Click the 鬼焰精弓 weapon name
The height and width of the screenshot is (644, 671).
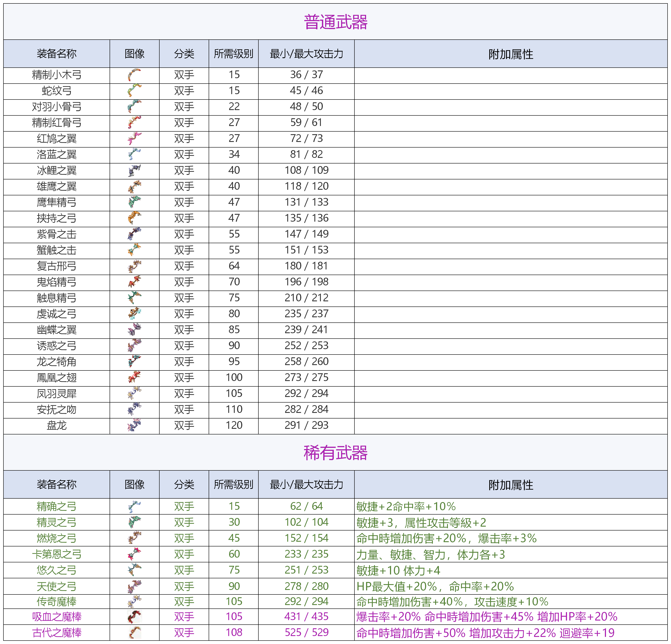[56, 282]
